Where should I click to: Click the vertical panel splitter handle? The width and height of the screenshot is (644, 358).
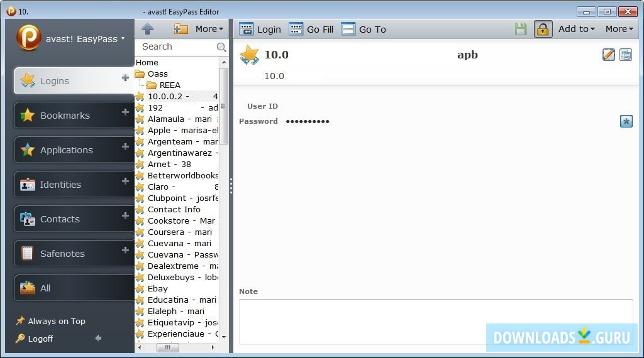point(231,186)
